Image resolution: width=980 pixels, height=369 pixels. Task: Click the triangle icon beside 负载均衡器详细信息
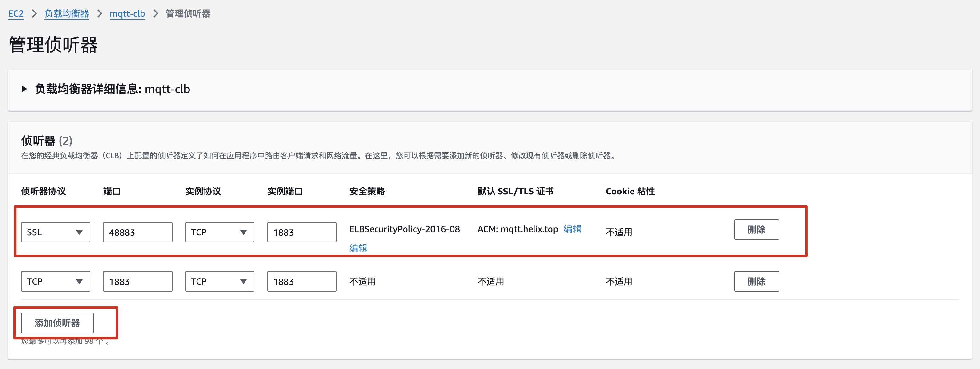click(24, 89)
